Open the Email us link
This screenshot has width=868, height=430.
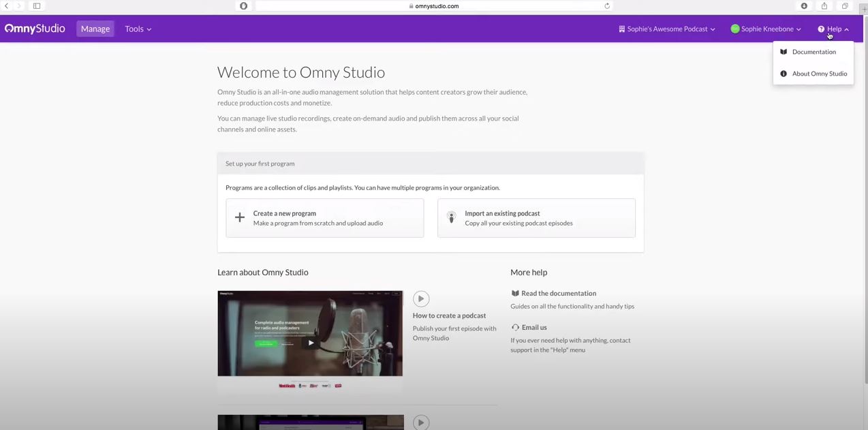tap(534, 328)
